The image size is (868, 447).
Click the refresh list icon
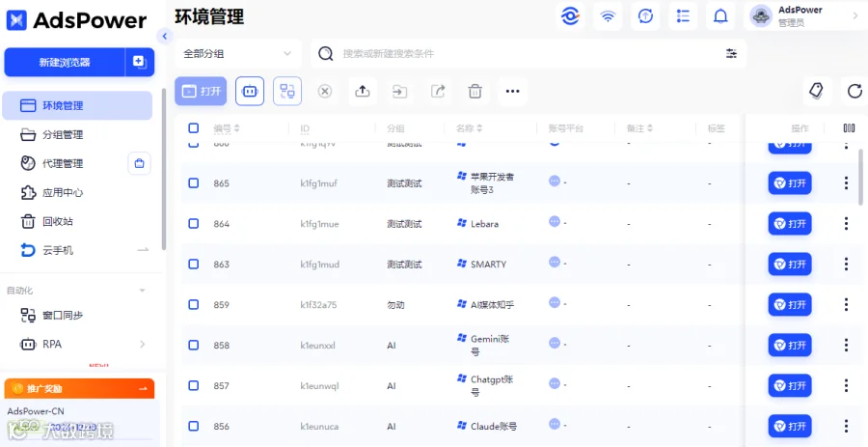click(854, 91)
